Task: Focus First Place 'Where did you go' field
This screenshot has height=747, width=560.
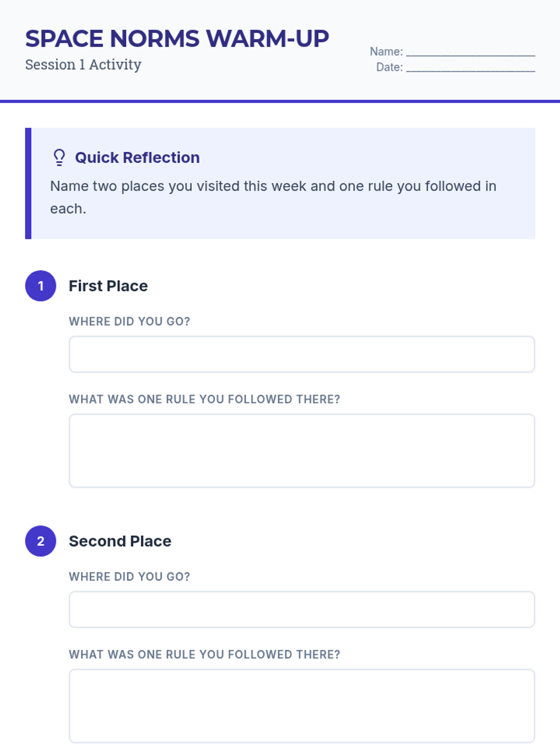Action: tap(301, 354)
